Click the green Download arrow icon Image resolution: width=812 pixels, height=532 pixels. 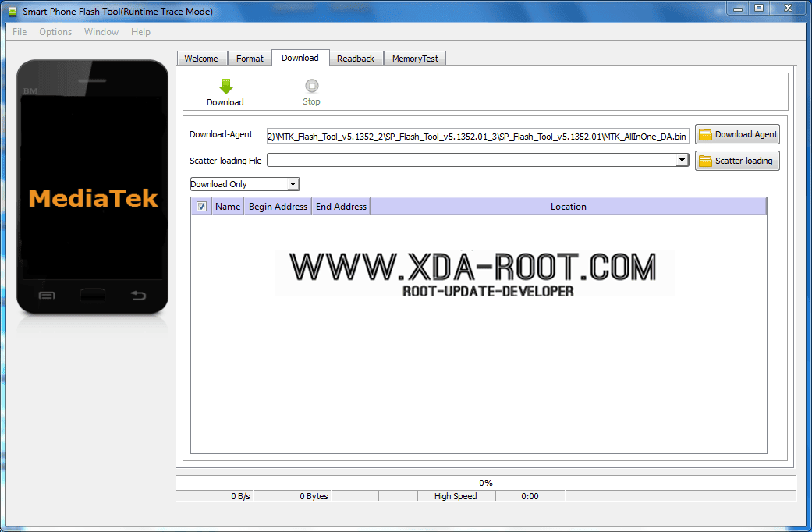225,86
